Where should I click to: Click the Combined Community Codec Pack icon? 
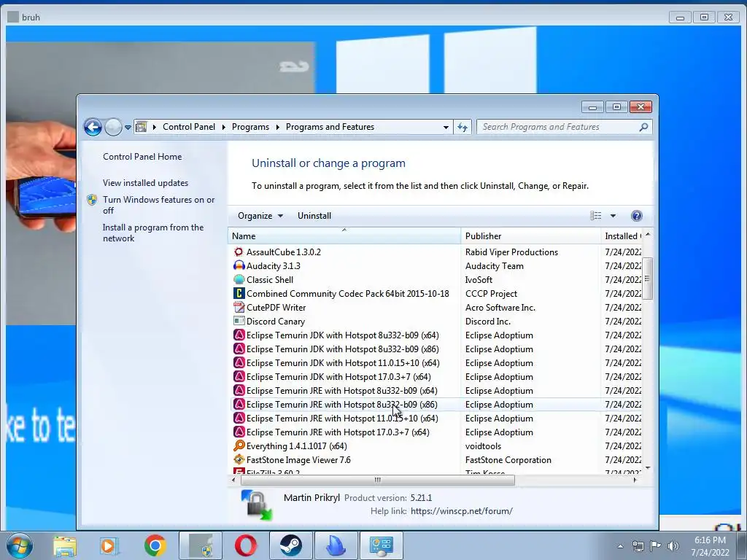(239, 293)
